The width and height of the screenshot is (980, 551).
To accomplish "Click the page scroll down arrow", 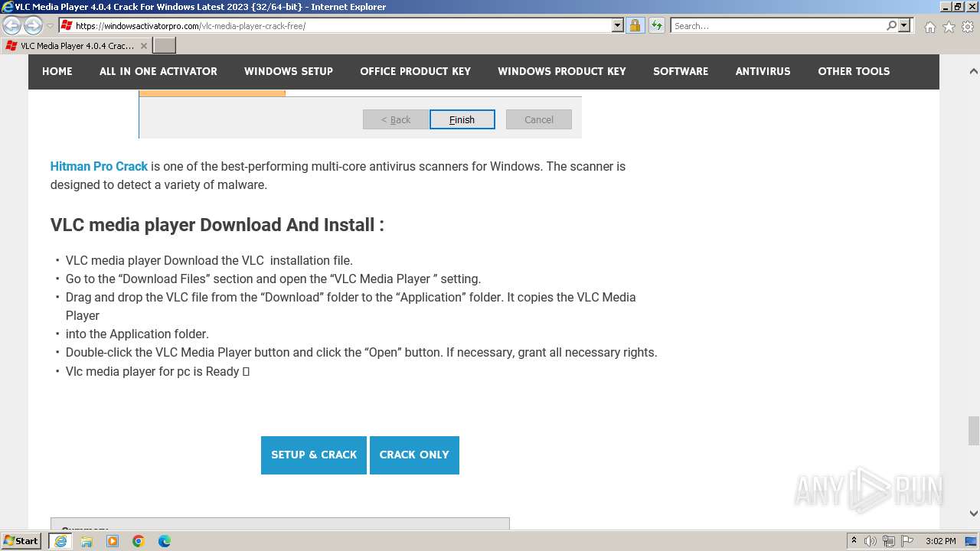I will click(x=973, y=514).
